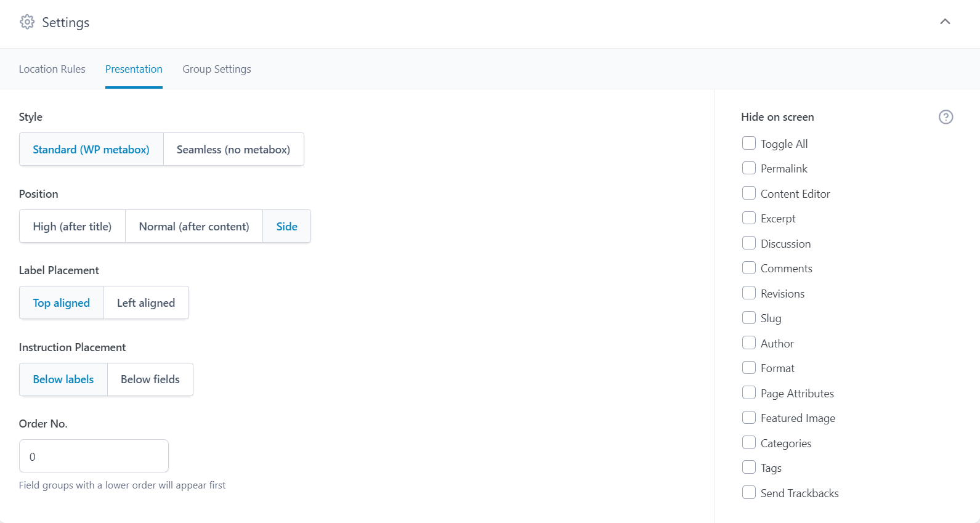This screenshot has width=980, height=523.
Task: Click the 'Label Placement' label
Action: pyautogui.click(x=59, y=270)
